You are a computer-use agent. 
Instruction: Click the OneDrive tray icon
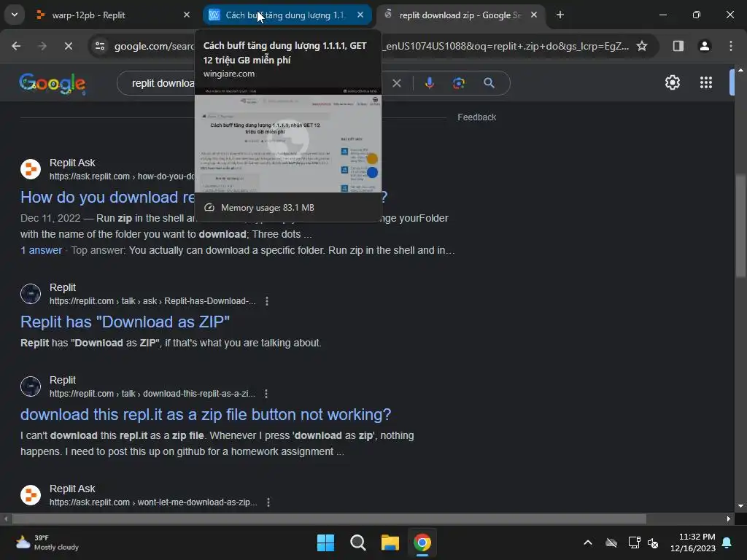point(611,542)
